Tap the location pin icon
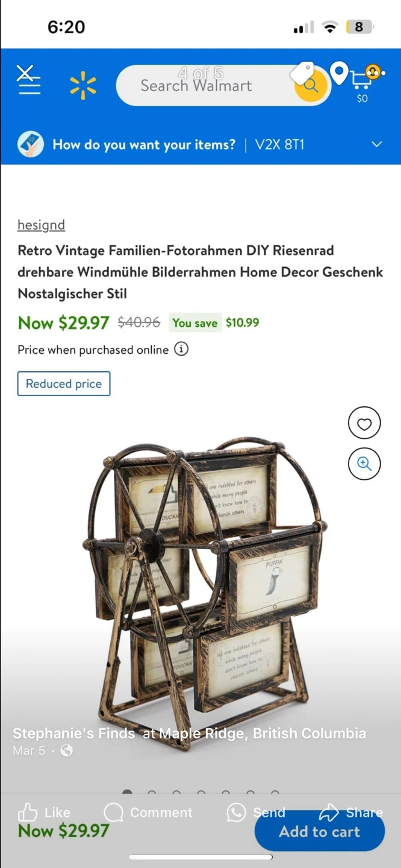 point(339,74)
